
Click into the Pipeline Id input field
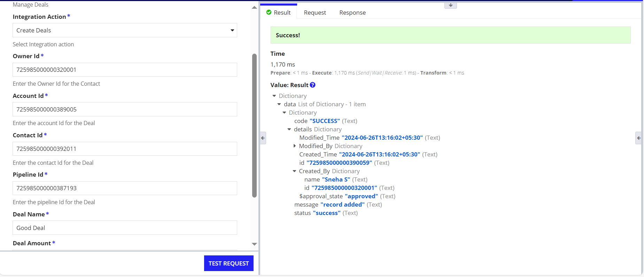[x=125, y=188]
